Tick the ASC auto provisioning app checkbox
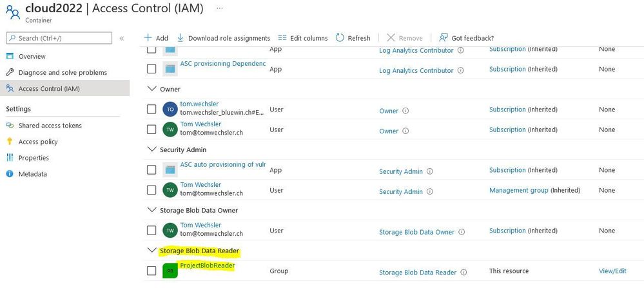Viewport: 644px width, 288px height. pyautogui.click(x=151, y=170)
